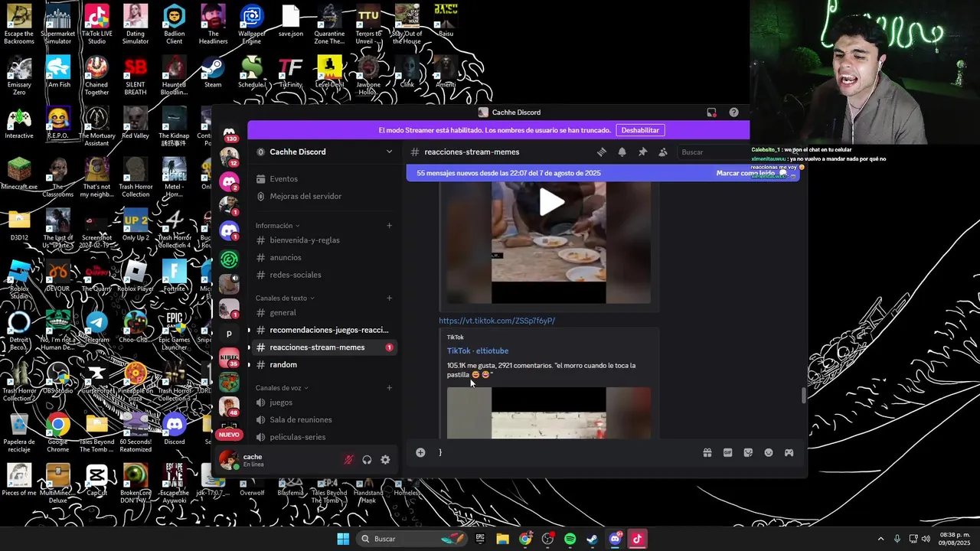980x551 pixels.
Task: Toggle microphone mute in user panel
Action: (x=348, y=460)
